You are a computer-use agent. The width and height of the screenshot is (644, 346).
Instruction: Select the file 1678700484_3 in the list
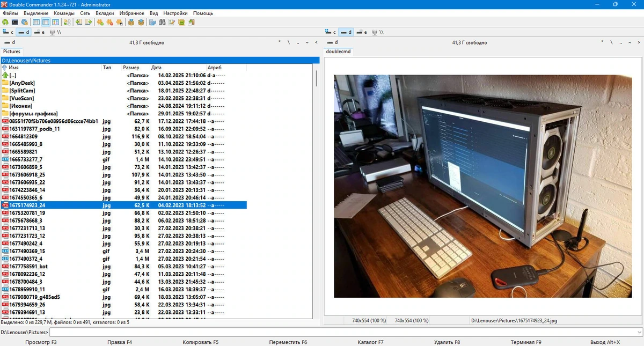click(124, 282)
